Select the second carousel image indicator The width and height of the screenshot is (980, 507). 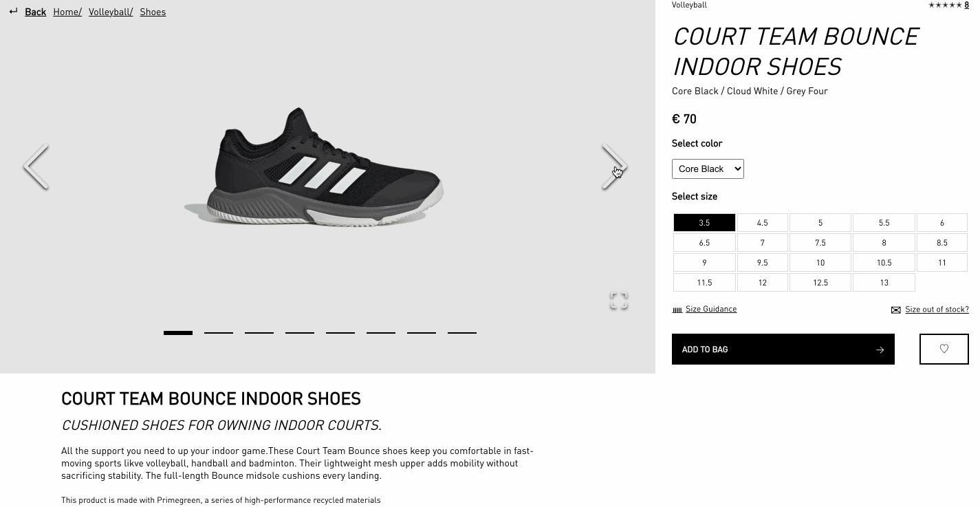click(x=218, y=332)
